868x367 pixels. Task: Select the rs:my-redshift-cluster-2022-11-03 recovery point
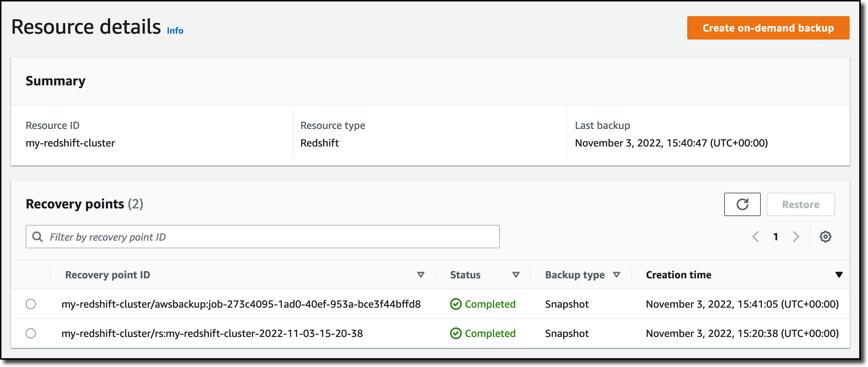coord(31,333)
